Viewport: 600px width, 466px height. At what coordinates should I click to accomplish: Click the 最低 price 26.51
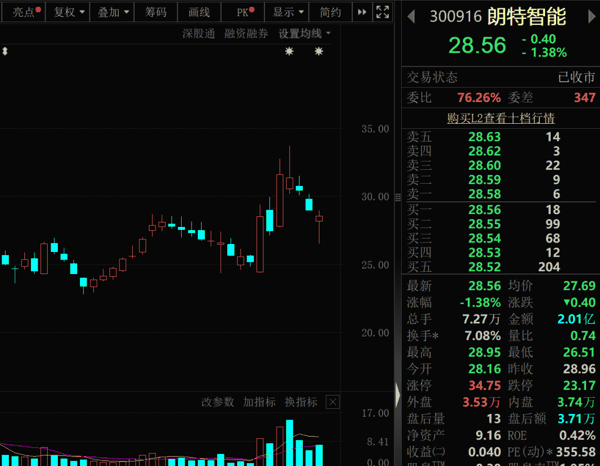click(579, 352)
